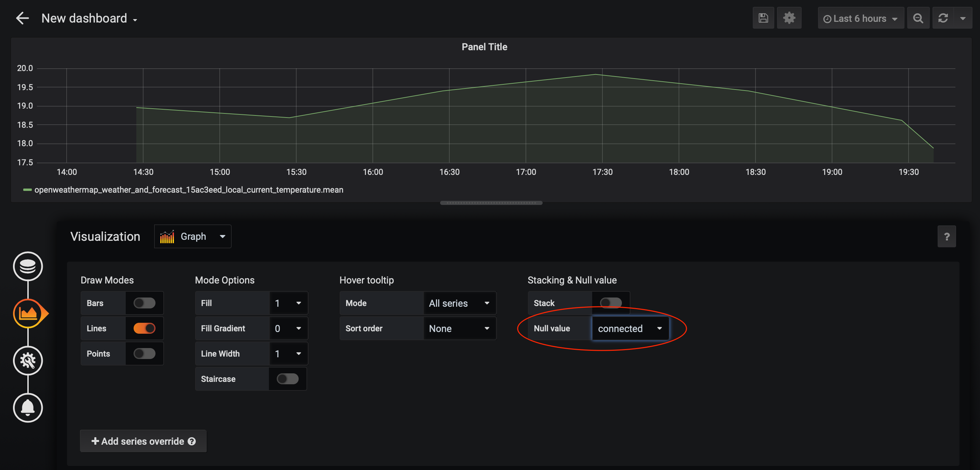Enable the Bars draw mode toggle
Image resolution: width=980 pixels, height=470 pixels.
pyautogui.click(x=144, y=303)
